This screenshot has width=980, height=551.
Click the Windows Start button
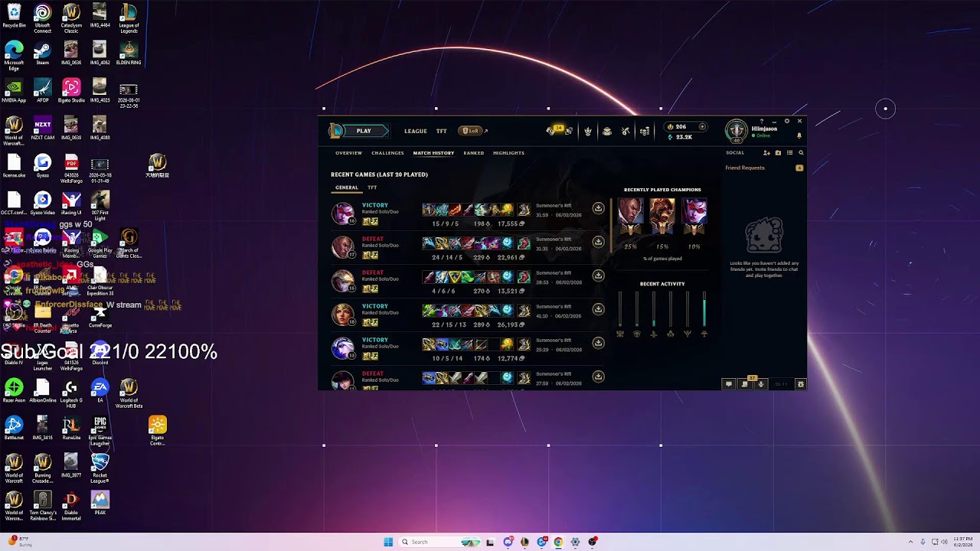388,542
